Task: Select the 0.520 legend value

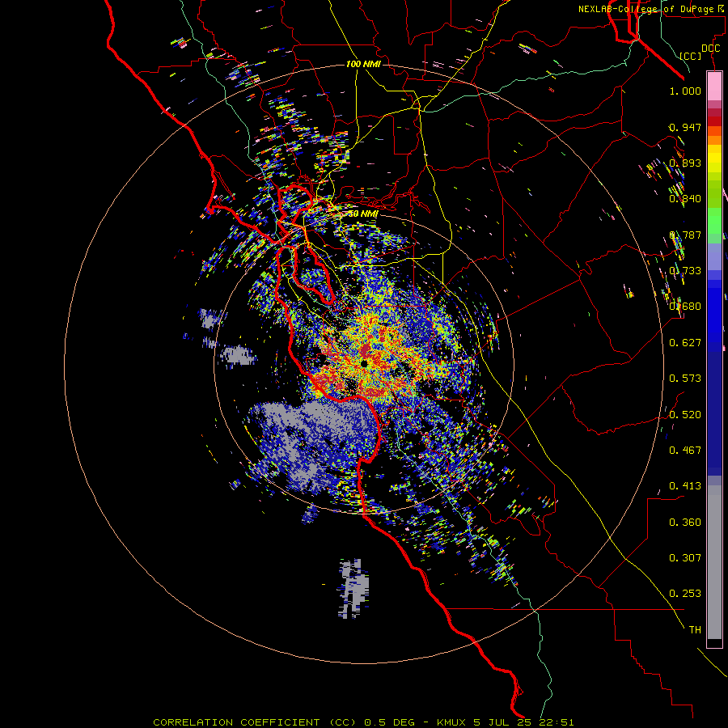Action: pyautogui.click(x=685, y=415)
